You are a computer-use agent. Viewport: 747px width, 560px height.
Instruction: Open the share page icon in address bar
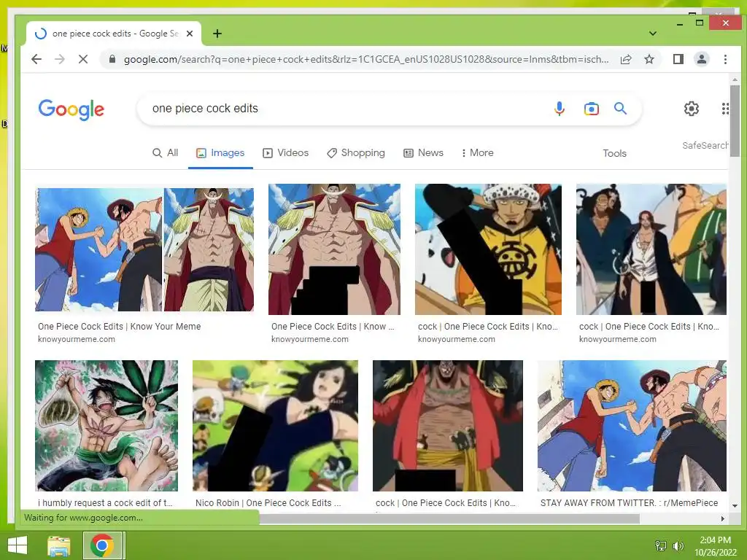coord(626,59)
